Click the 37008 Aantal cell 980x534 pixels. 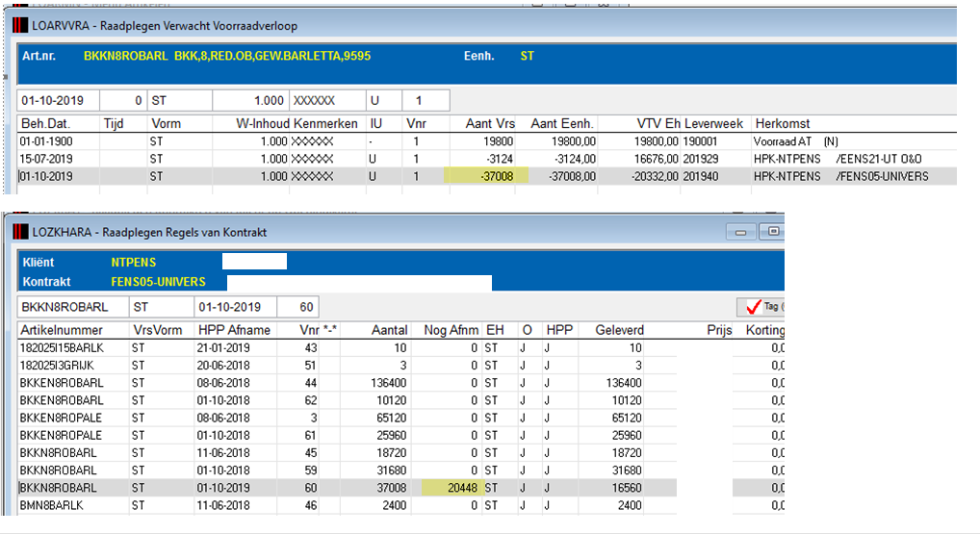(x=391, y=488)
